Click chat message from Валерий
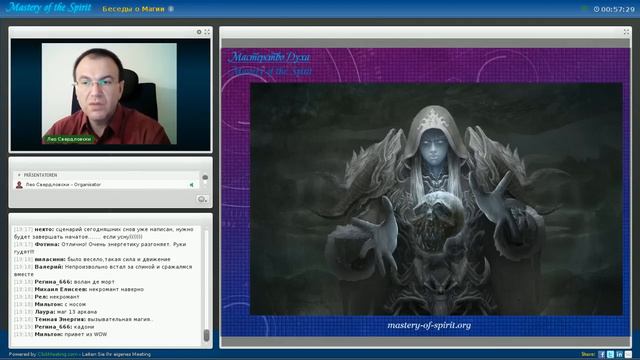 tap(103, 271)
